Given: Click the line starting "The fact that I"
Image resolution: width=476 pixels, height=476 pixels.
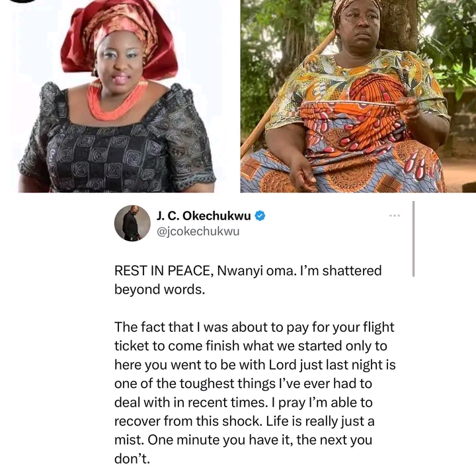Looking at the screenshot, I should point(255,327).
